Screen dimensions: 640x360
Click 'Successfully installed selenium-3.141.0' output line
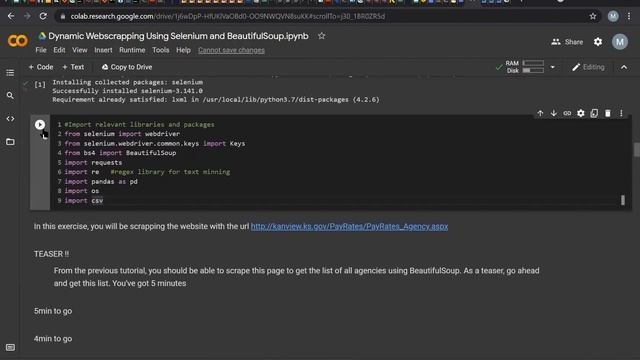click(x=127, y=91)
